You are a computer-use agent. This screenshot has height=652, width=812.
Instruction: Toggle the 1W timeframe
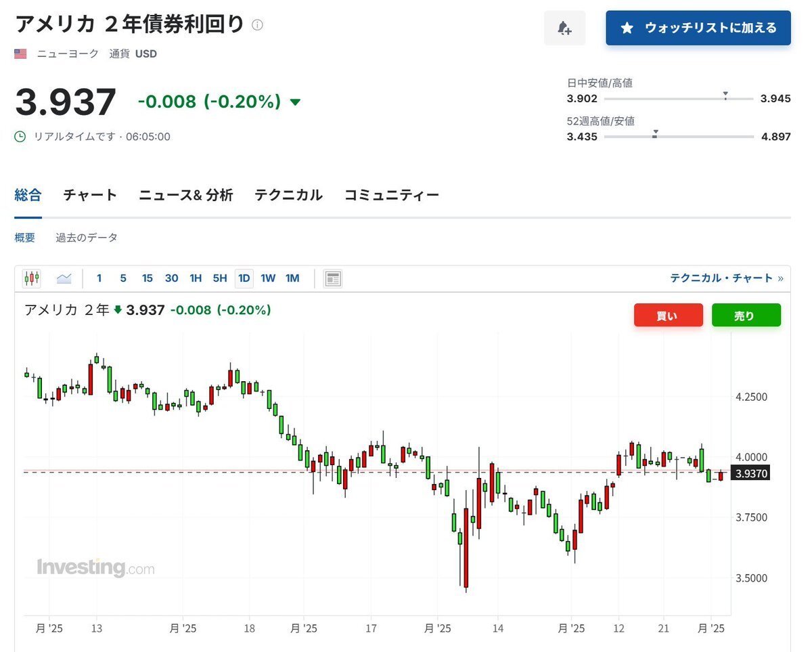click(268, 278)
